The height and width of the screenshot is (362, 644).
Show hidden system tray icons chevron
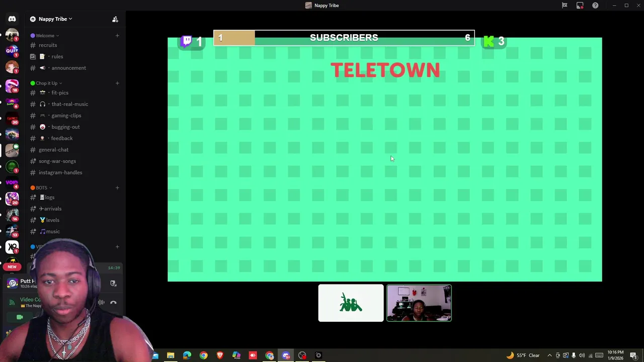[549, 355]
